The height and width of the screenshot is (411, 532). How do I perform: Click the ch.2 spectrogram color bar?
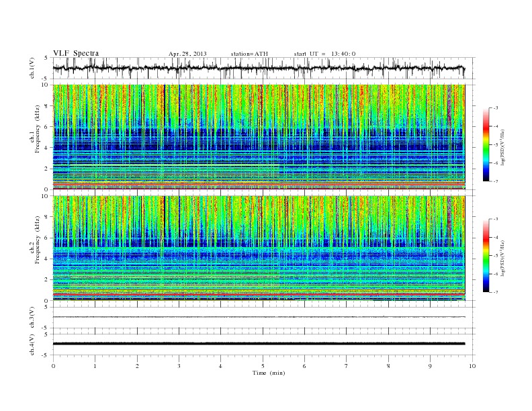point(486,255)
